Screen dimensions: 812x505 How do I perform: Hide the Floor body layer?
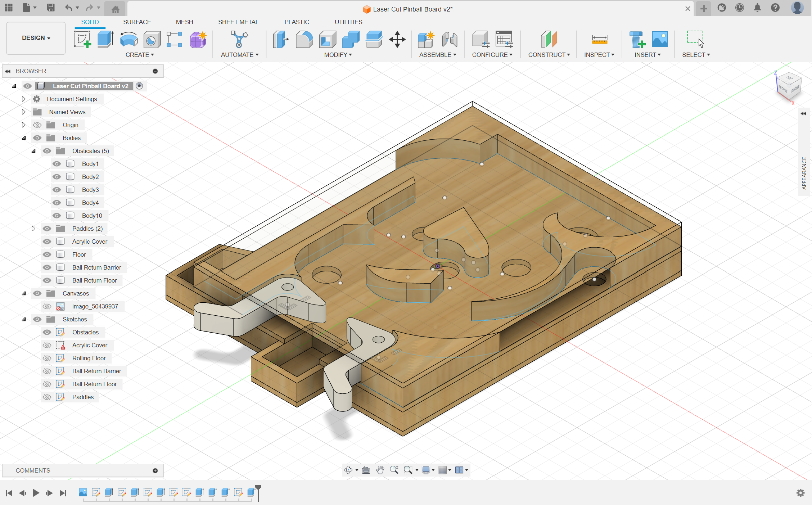point(46,254)
